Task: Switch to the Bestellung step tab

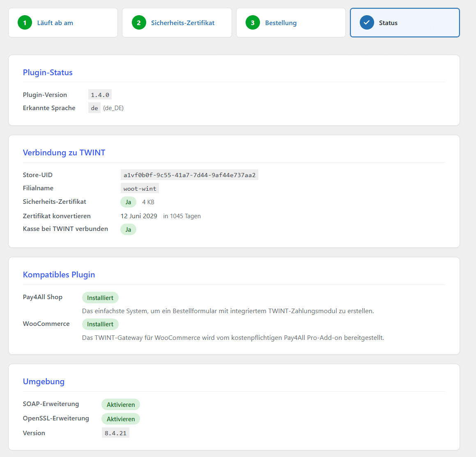Action: pyautogui.click(x=291, y=23)
